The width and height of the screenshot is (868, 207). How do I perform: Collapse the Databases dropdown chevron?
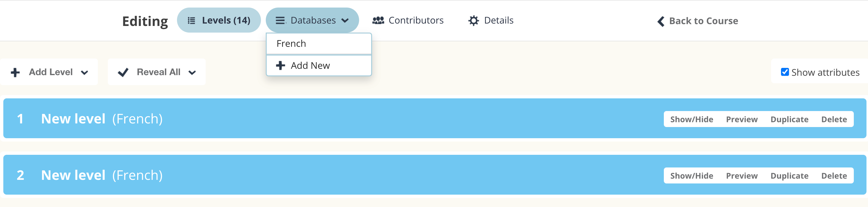345,21
